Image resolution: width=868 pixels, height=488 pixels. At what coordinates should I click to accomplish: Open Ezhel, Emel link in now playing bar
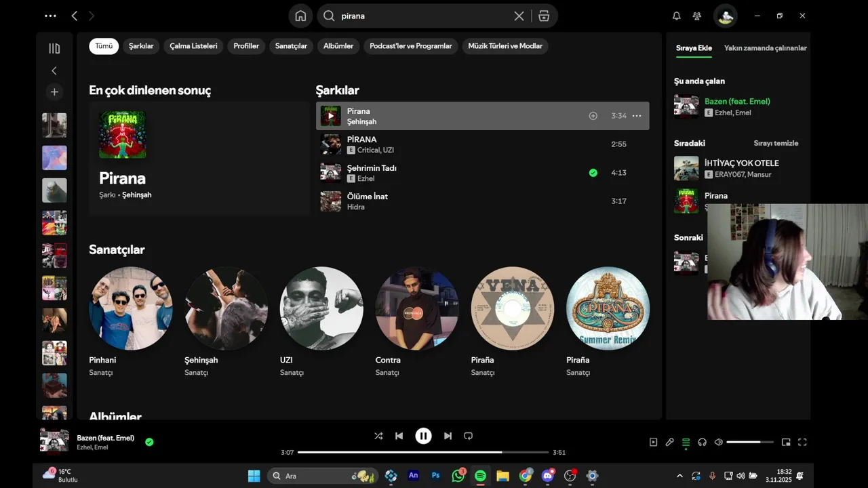[92, 447]
